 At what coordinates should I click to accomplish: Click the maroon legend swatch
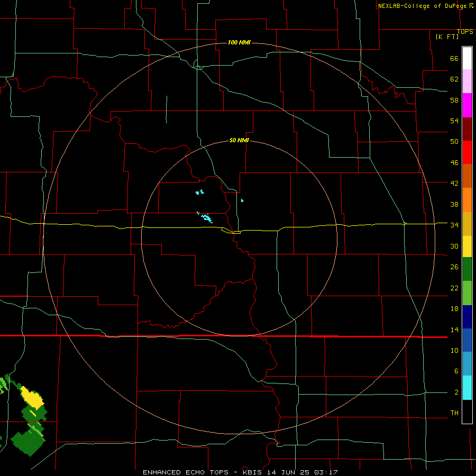tap(467, 129)
